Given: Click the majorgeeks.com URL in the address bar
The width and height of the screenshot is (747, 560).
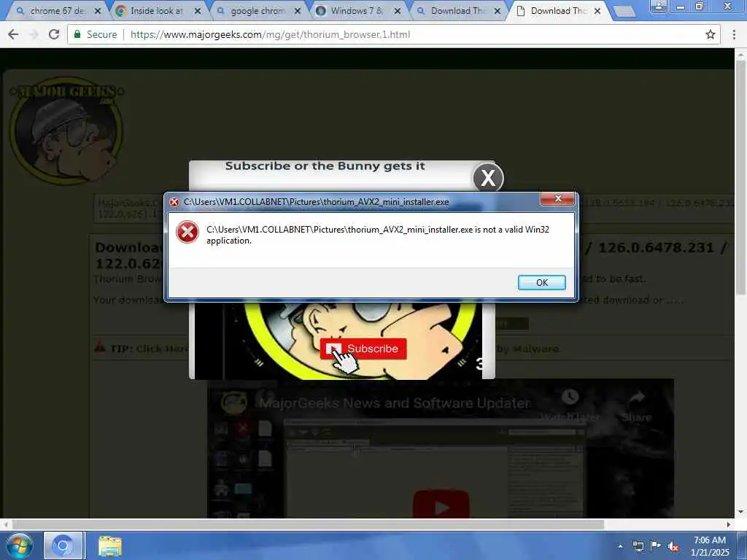Looking at the screenshot, I should pyautogui.click(x=270, y=34).
